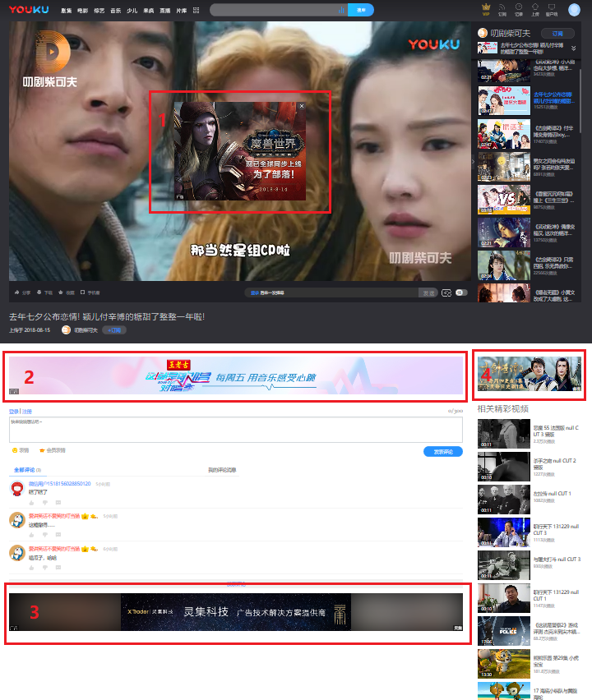Open the 少儿 (kids) nav item
The image size is (592, 700).
[x=132, y=11]
